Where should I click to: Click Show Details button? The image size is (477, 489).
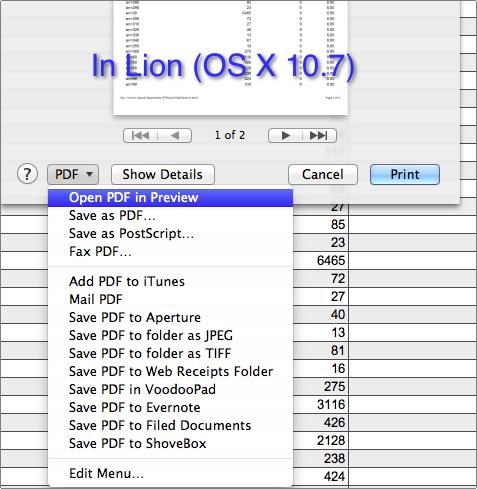[x=163, y=174]
